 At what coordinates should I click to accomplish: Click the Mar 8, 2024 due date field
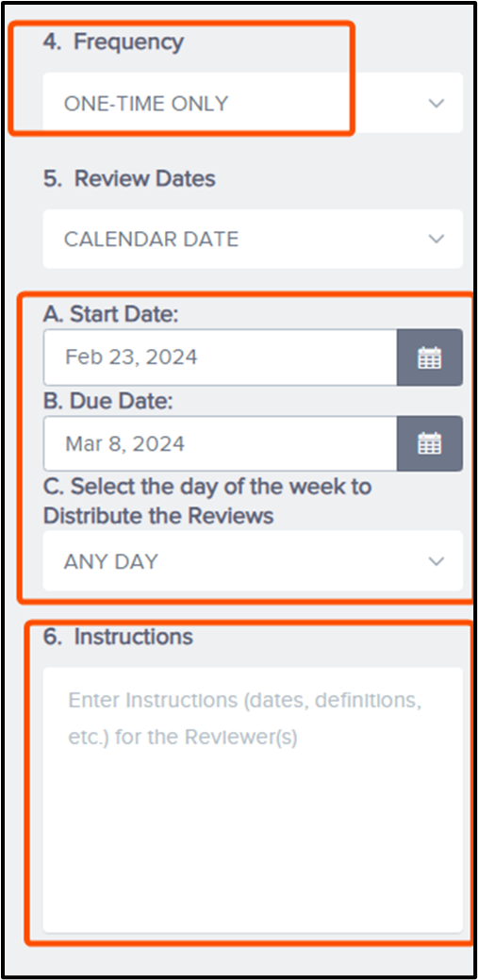(x=220, y=443)
